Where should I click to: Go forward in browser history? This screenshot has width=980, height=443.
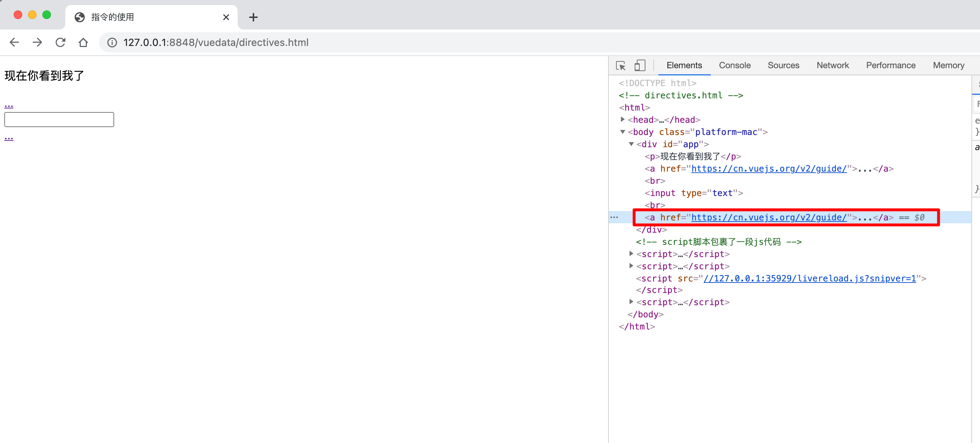point(37,42)
